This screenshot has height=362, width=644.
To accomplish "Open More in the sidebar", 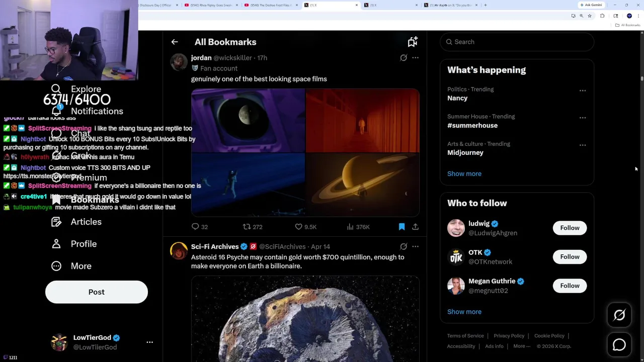I will [x=71, y=266].
